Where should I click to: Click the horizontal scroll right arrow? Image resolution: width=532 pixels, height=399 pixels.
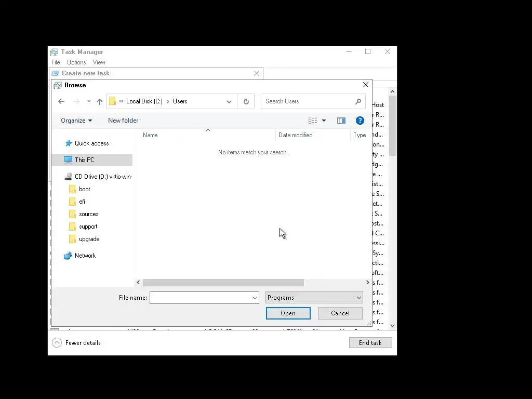[x=367, y=282]
